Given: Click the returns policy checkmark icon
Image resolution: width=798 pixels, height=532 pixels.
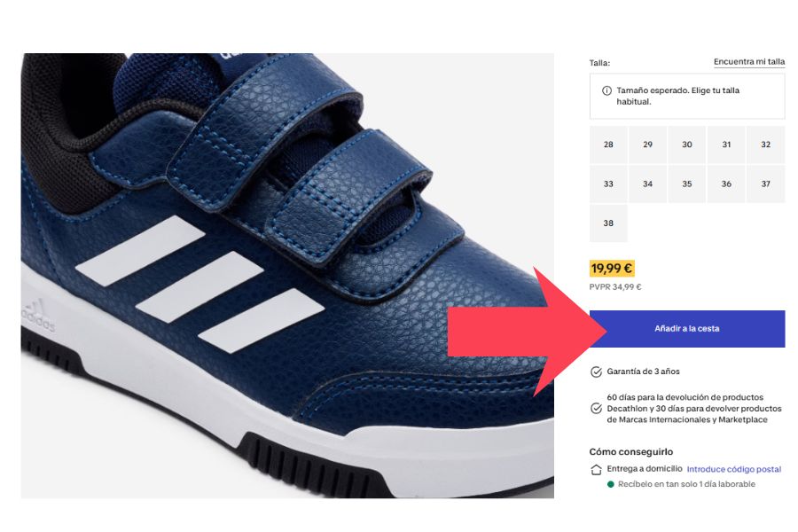Looking at the screenshot, I should pyautogui.click(x=596, y=408).
